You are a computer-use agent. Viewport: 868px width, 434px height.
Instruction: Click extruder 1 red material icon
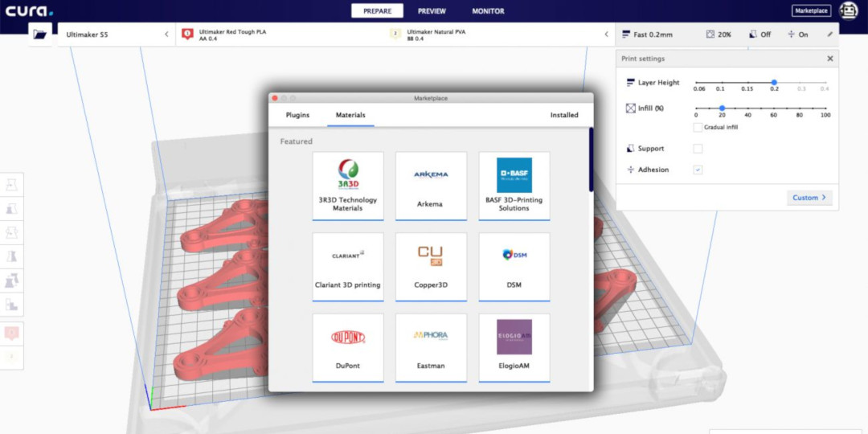click(x=187, y=35)
